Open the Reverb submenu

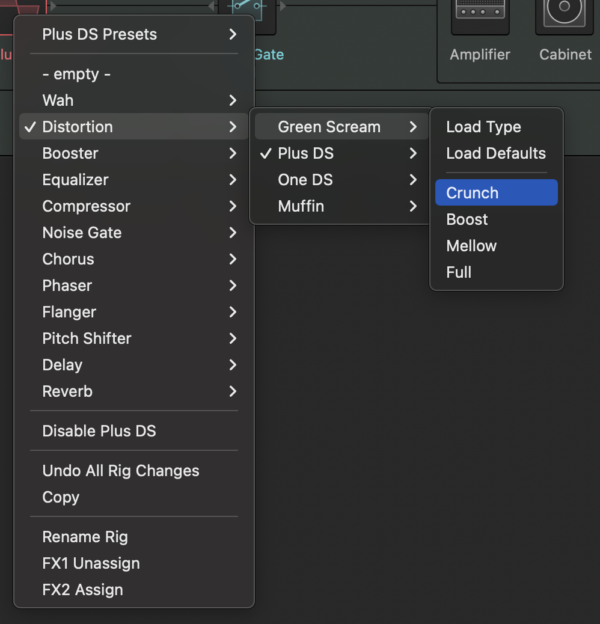[134, 392]
